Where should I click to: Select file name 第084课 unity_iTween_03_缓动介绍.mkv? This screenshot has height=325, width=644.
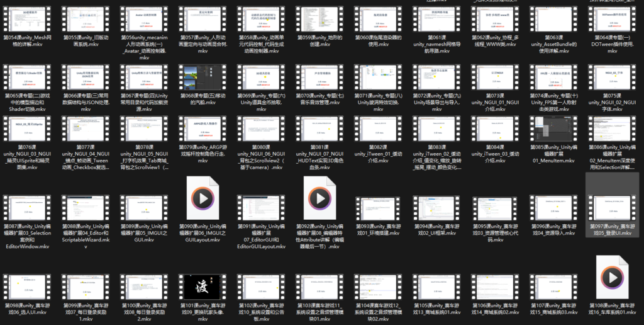[x=495, y=154]
